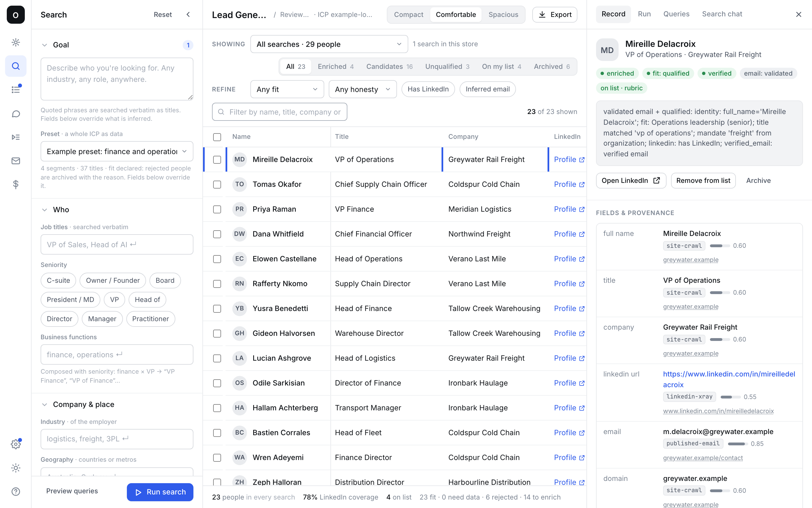
Task: Click the black logo in top-left corner
Action: (16, 15)
